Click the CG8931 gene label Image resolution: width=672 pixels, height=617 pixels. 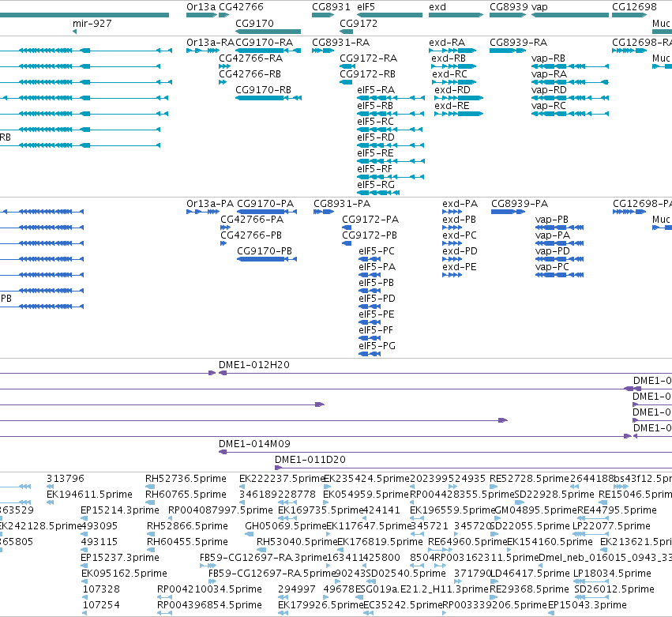coord(331,7)
